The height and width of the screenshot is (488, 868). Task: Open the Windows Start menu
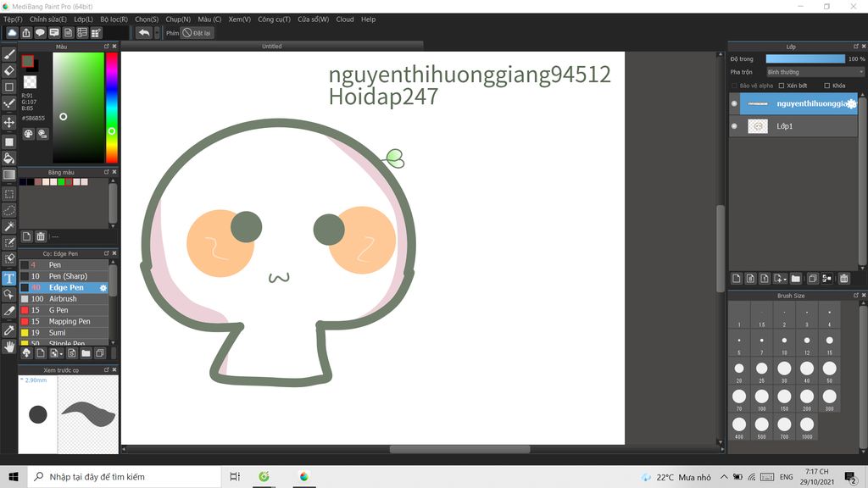(x=14, y=476)
